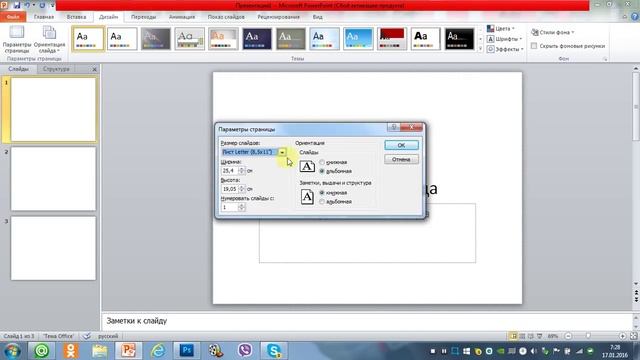This screenshot has width=640, height=360.
Task: Click the Отмена button in dialog
Action: pos(401,160)
